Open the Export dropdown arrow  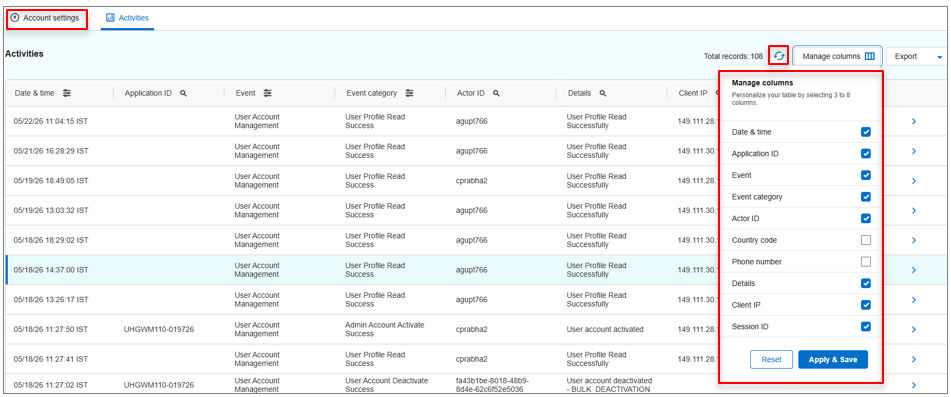(940, 57)
